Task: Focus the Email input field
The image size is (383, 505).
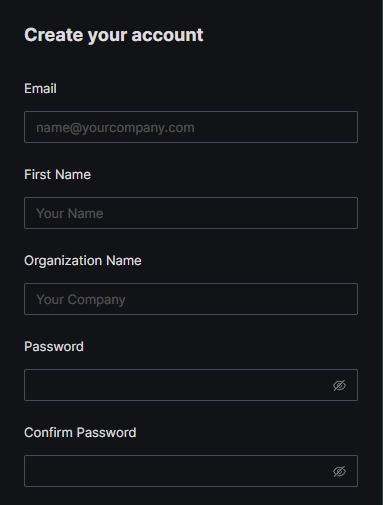Action: click(x=191, y=127)
